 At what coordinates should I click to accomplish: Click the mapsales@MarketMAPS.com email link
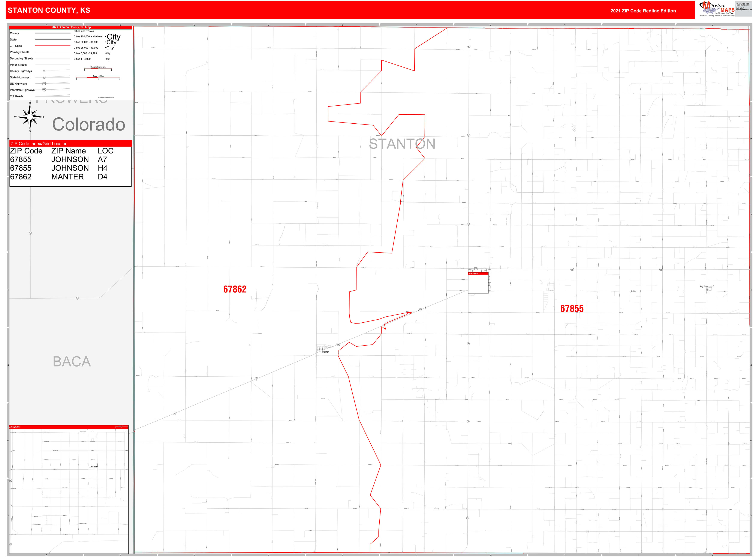744,9
